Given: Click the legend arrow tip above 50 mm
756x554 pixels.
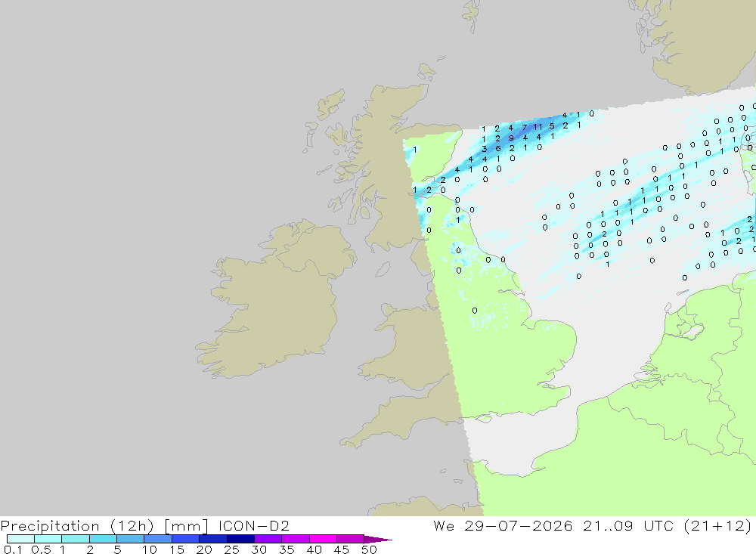Looking at the screenshot, I should [x=378, y=540].
